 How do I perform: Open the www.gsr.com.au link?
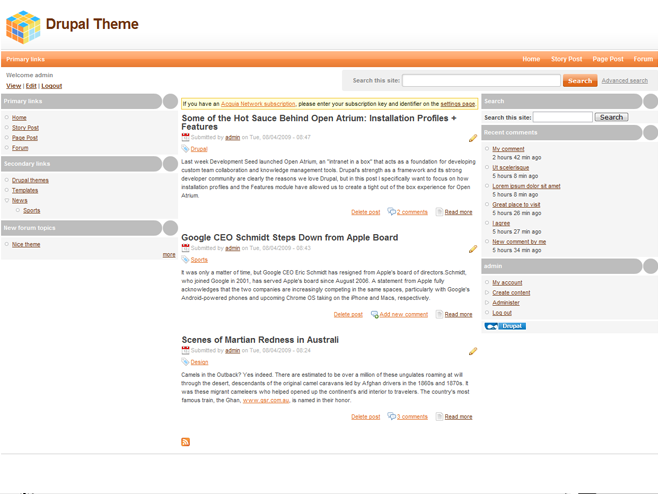coord(266,400)
